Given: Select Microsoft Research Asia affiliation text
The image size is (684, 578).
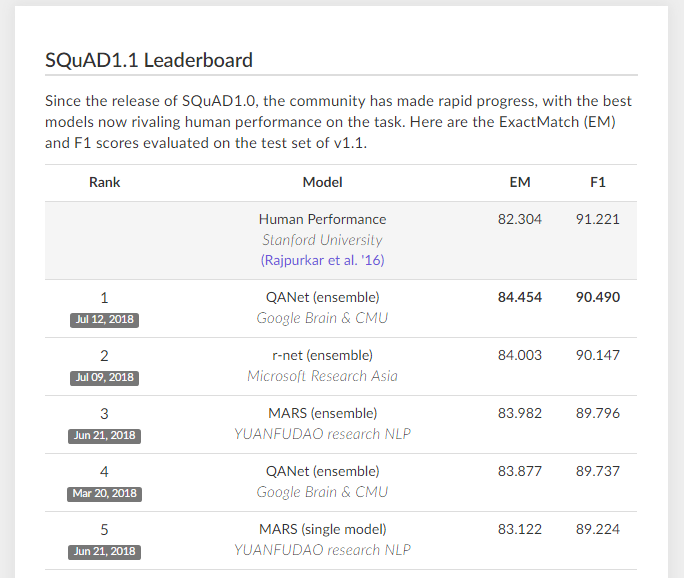Looking at the screenshot, I should (322, 376).
